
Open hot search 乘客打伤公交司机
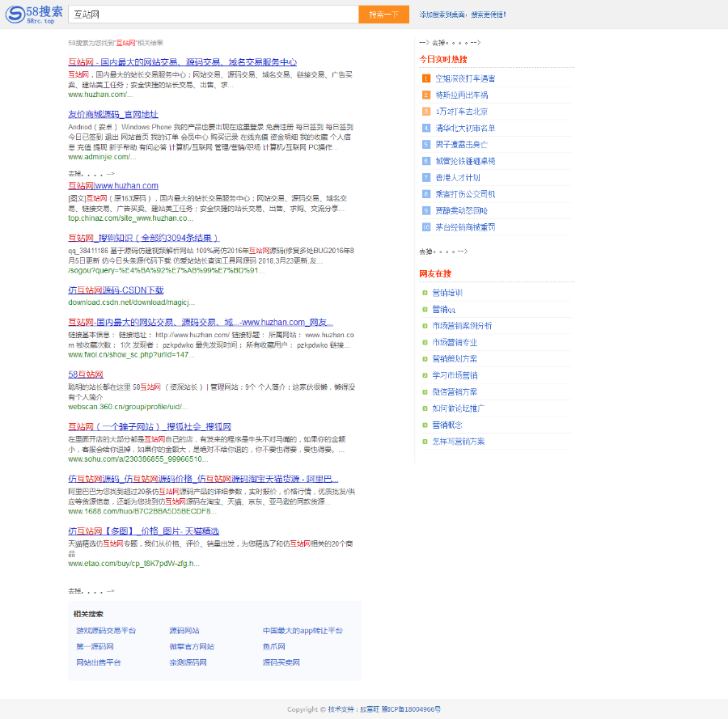[x=465, y=194]
